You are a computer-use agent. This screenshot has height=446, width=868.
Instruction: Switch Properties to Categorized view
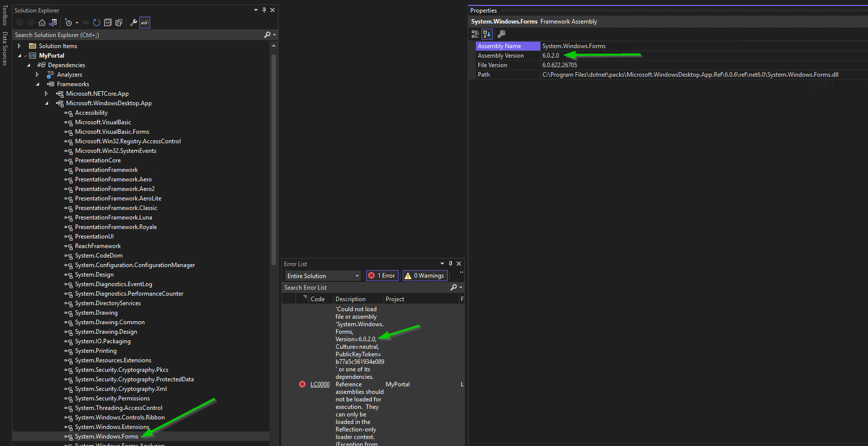click(475, 34)
